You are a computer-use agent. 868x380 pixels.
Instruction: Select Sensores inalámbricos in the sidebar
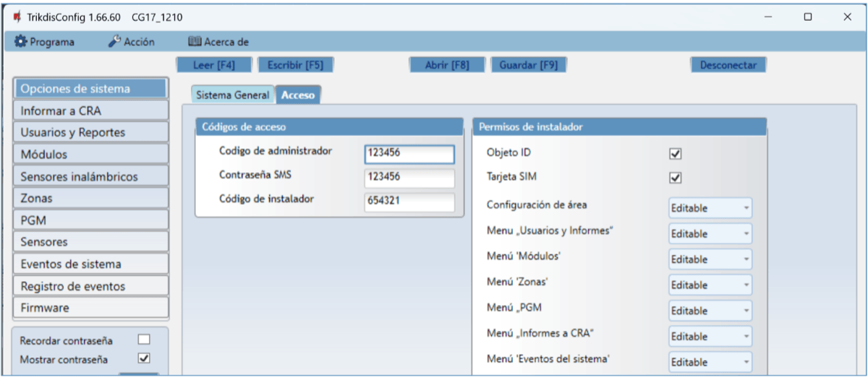coord(90,176)
